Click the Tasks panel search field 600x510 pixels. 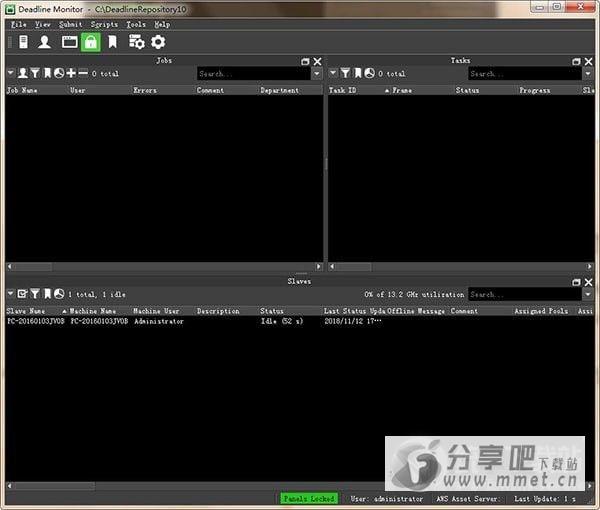525,73
